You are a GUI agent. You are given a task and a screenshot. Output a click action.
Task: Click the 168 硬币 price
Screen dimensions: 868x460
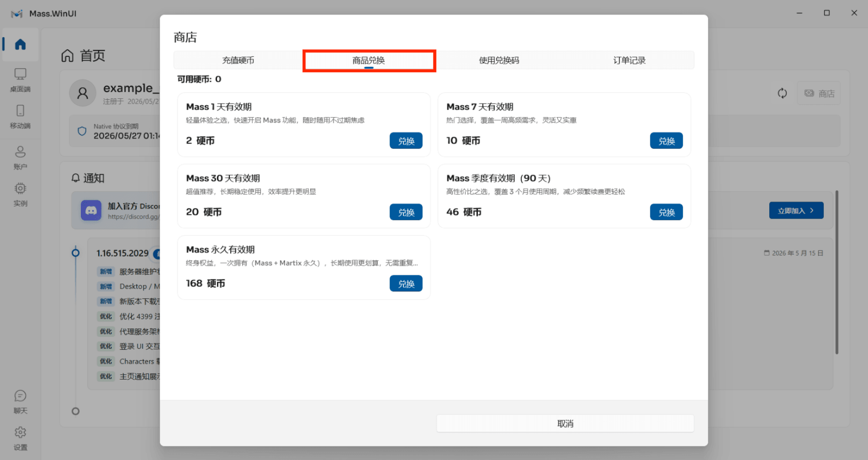coord(206,283)
